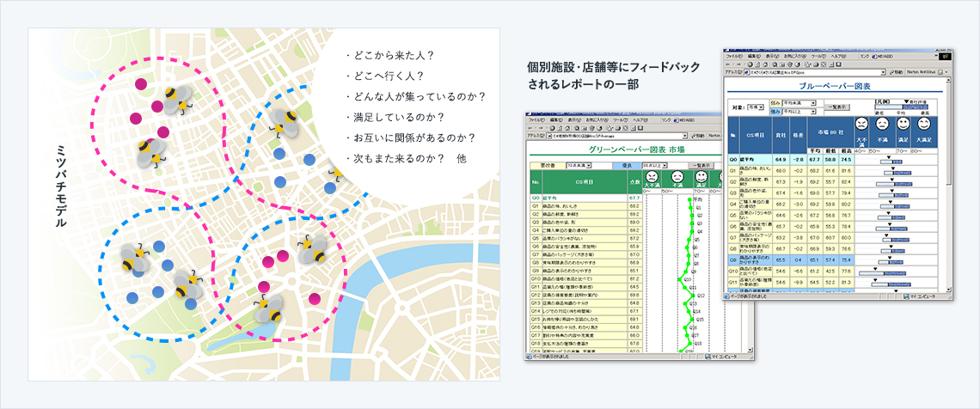Click マイ コンピュータ status icon in green window
Screen dimensions: 980x409
(707, 356)
